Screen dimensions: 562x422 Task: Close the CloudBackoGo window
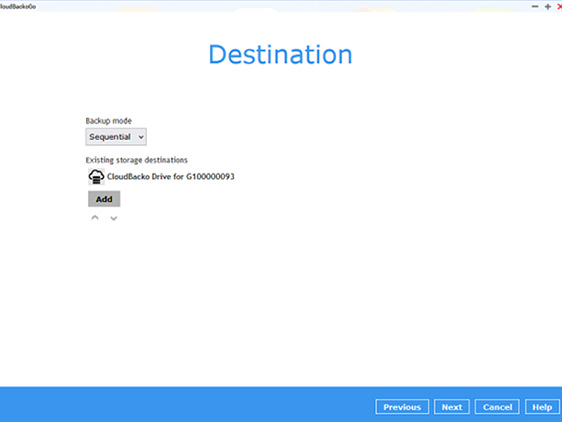559,6
